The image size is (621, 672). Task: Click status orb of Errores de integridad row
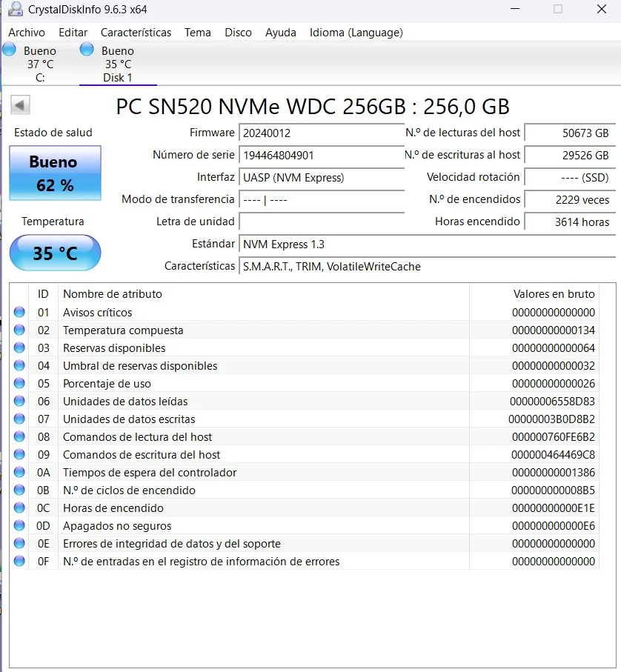coord(19,543)
